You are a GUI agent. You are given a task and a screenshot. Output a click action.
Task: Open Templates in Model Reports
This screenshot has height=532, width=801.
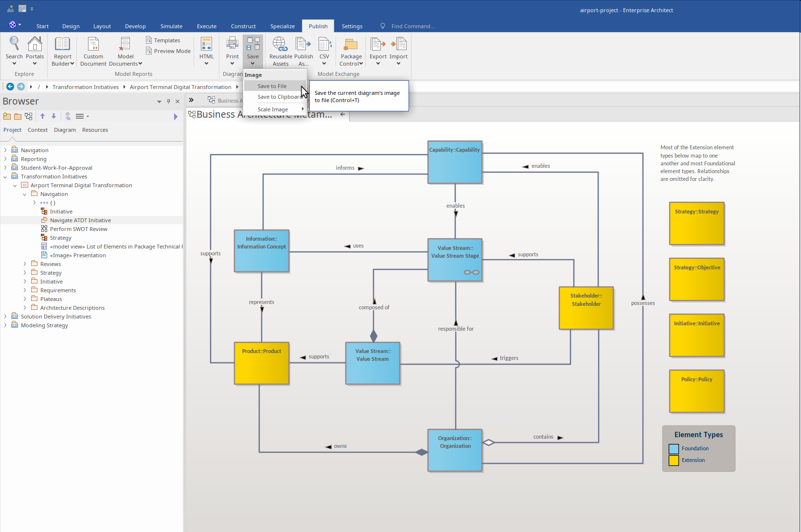[x=163, y=40]
